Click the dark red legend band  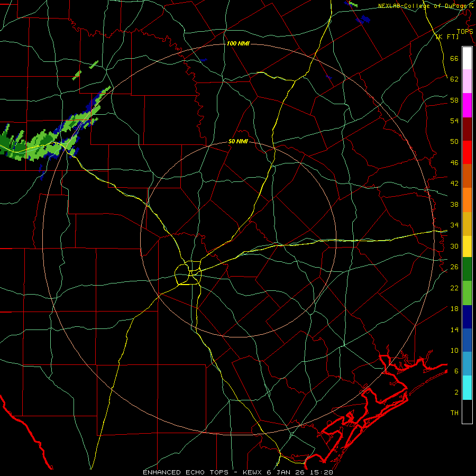[467, 129]
